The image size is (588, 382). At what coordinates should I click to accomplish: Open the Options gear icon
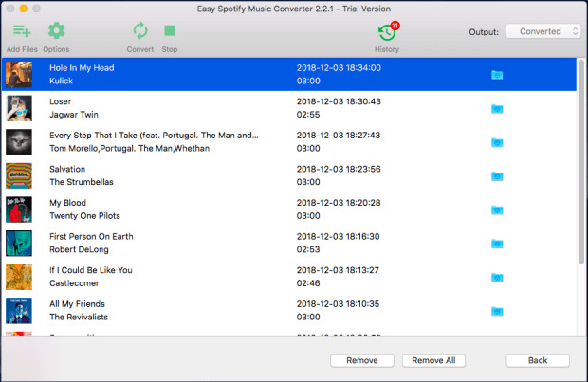tap(56, 30)
